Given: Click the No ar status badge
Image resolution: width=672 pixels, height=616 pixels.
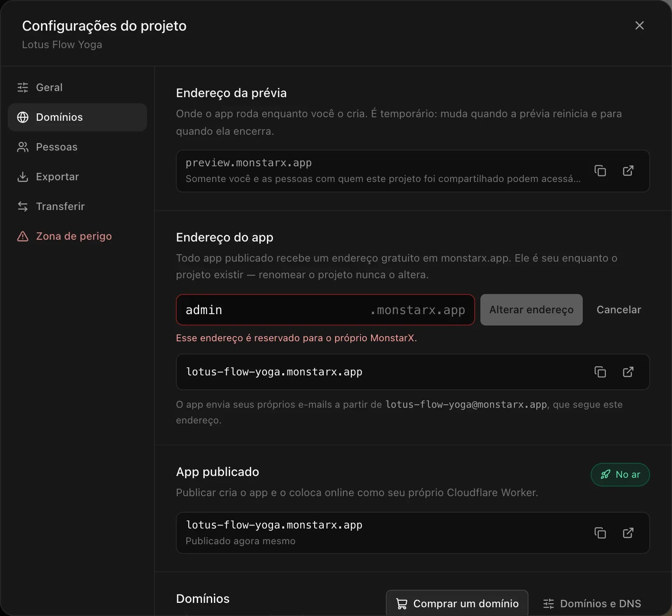Looking at the screenshot, I should tap(620, 475).
